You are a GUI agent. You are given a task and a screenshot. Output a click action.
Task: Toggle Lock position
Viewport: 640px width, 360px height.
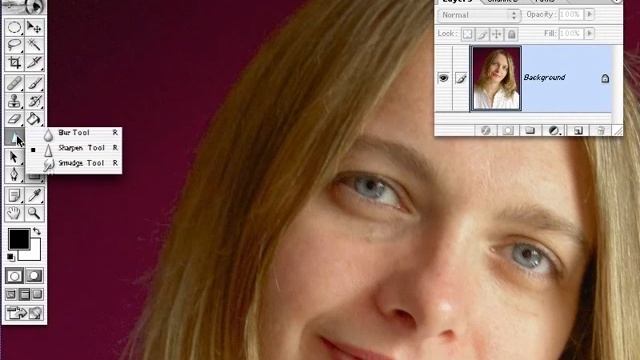[497, 34]
